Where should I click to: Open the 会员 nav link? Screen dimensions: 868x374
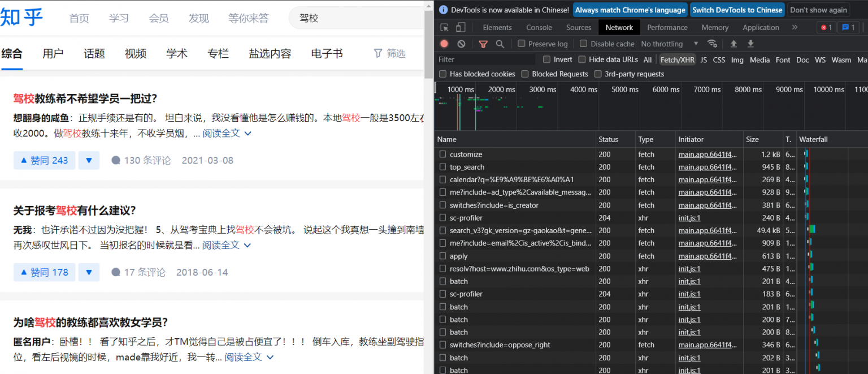pyautogui.click(x=159, y=18)
